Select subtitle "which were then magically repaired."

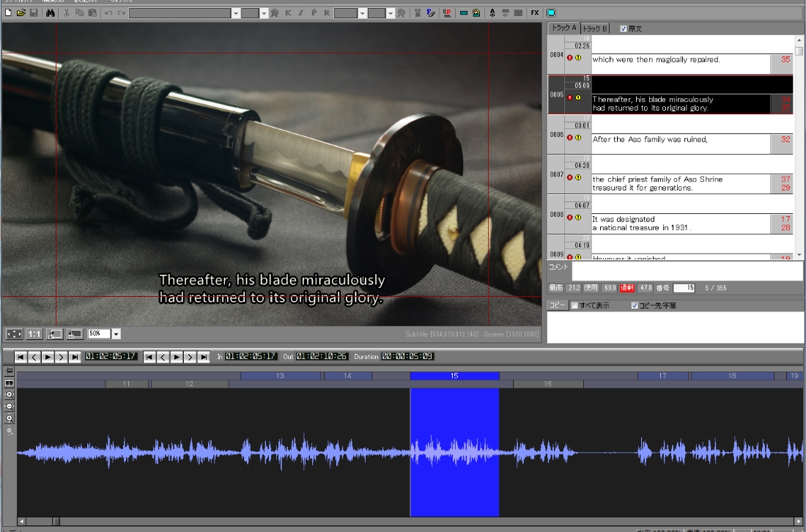click(656, 59)
